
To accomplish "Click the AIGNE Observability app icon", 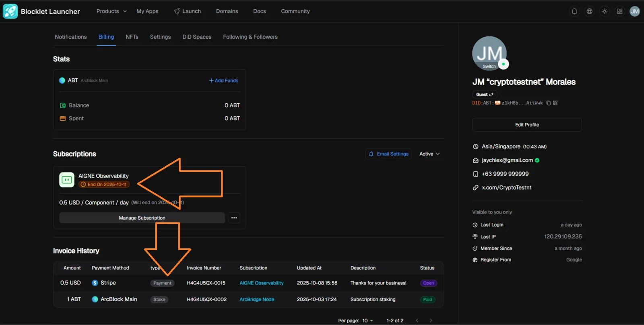I will pos(67,180).
